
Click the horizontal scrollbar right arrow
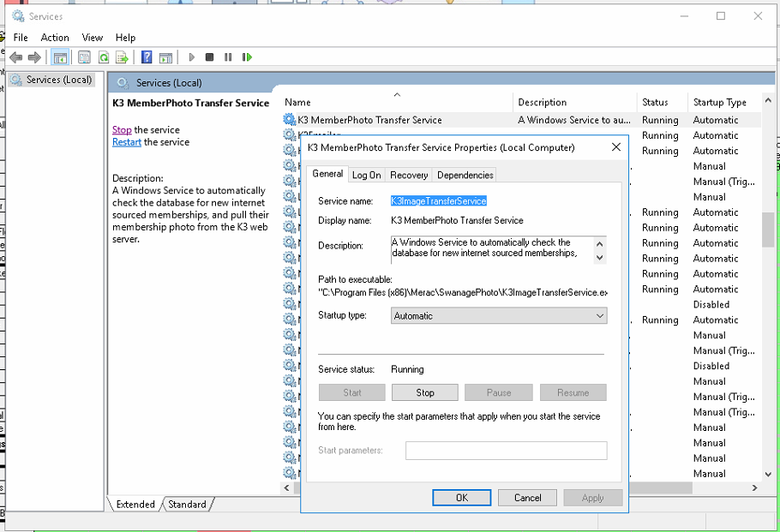click(x=754, y=487)
